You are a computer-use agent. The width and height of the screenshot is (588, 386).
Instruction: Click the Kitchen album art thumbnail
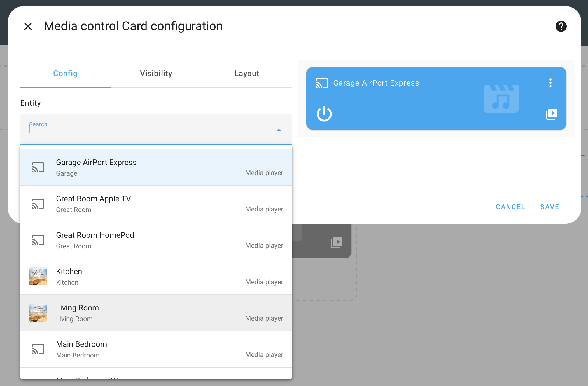coord(38,276)
